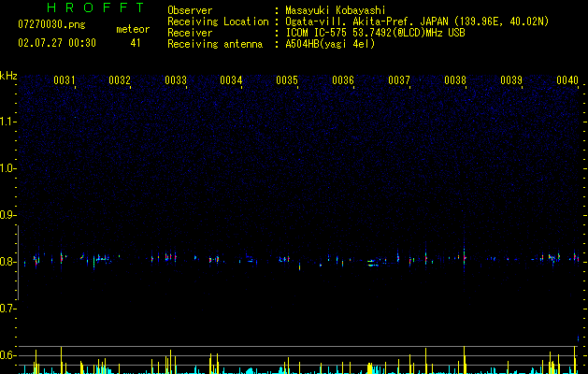The image size is (588, 374).
Task: Click the meteor count 41
Action: coord(136,43)
